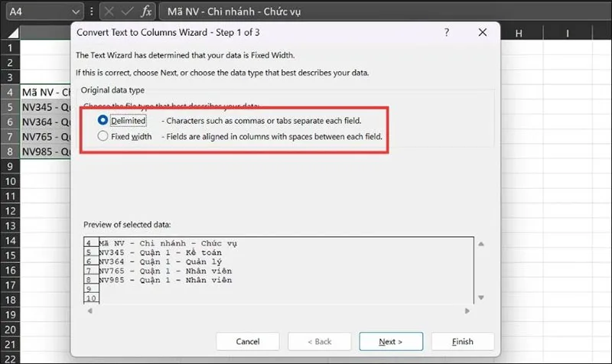Select column H header
The height and width of the screenshot is (364, 612).
click(519, 33)
